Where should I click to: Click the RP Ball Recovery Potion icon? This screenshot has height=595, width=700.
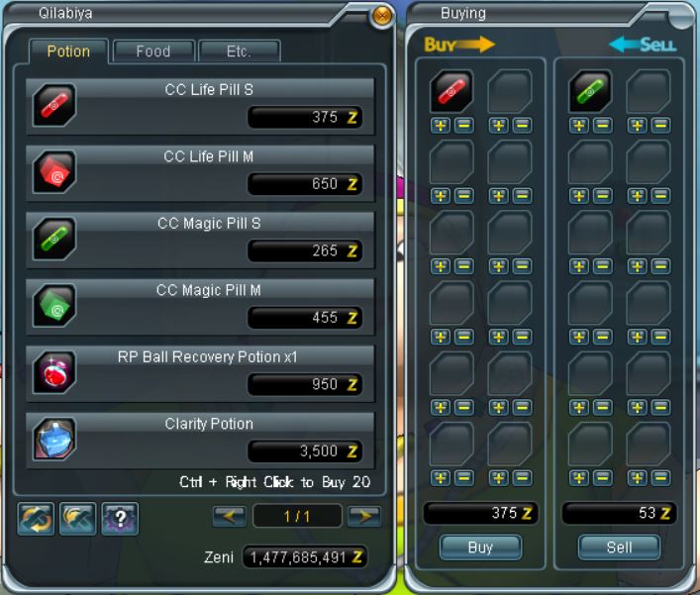click(x=54, y=372)
